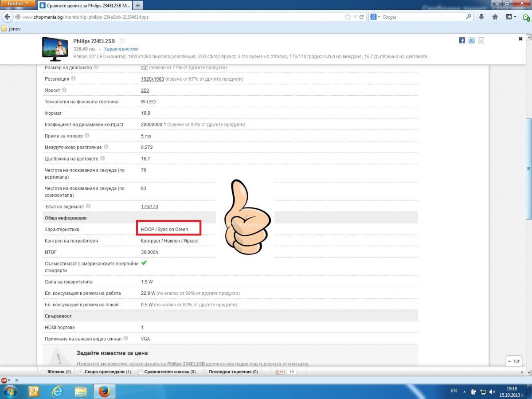Open Скоро прегледани (1) tab
Viewport: 532px width, 399px height.
coord(105,372)
